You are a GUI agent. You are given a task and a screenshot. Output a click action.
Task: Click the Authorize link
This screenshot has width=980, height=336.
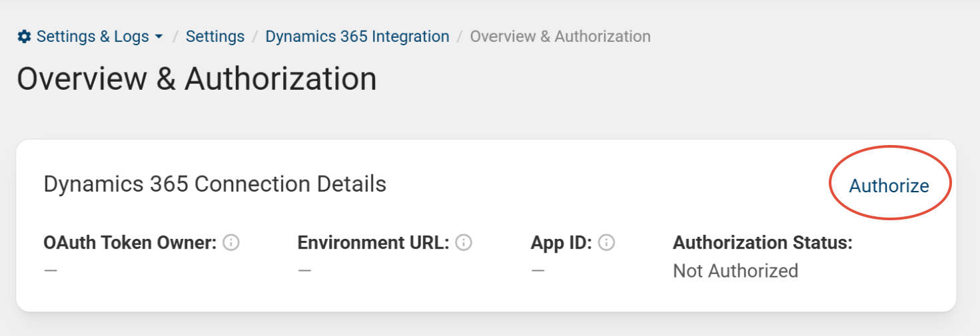889,186
